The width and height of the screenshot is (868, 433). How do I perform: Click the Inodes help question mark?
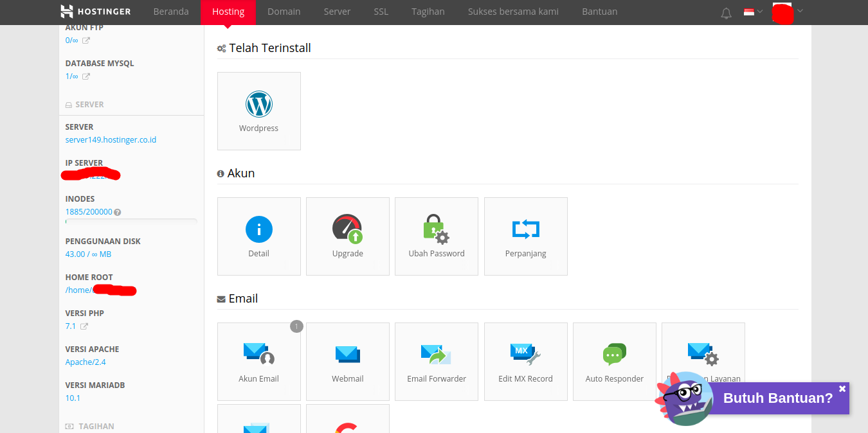[118, 212]
